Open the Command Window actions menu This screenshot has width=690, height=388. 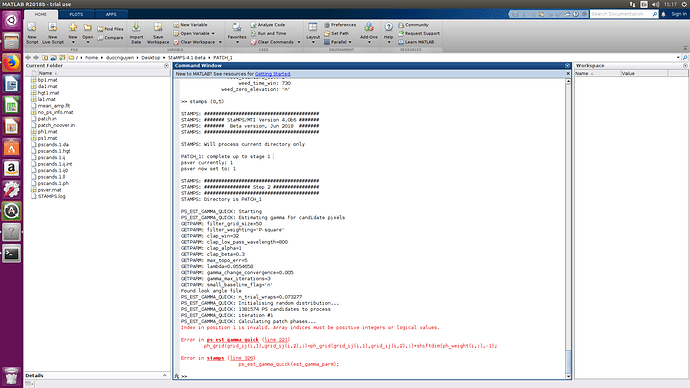point(567,66)
